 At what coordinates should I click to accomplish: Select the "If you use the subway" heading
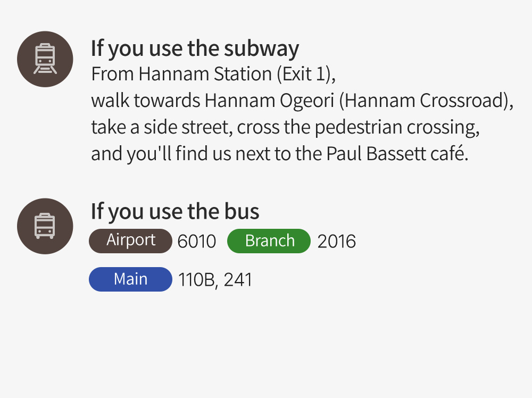click(x=195, y=48)
